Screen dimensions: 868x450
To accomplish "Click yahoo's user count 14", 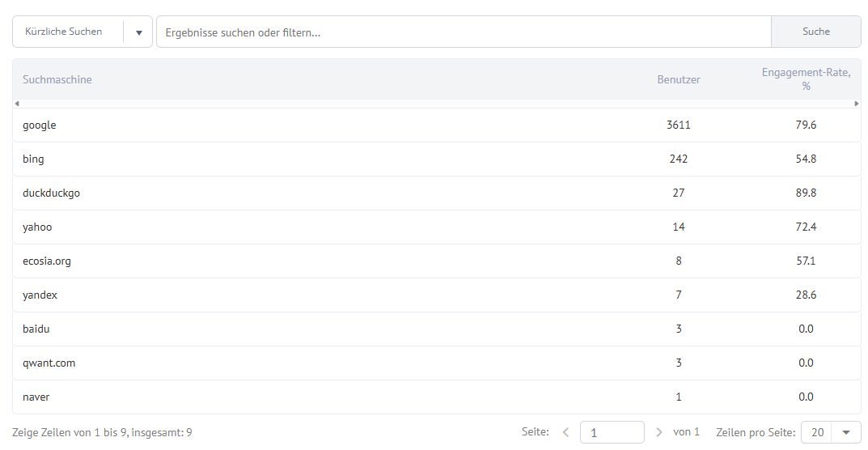I will click(x=679, y=227).
